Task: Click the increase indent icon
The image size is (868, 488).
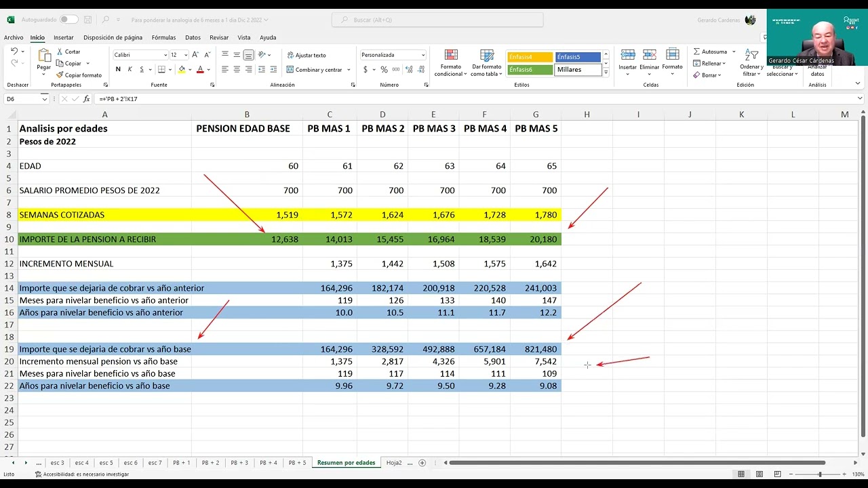Action: pos(273,69)
